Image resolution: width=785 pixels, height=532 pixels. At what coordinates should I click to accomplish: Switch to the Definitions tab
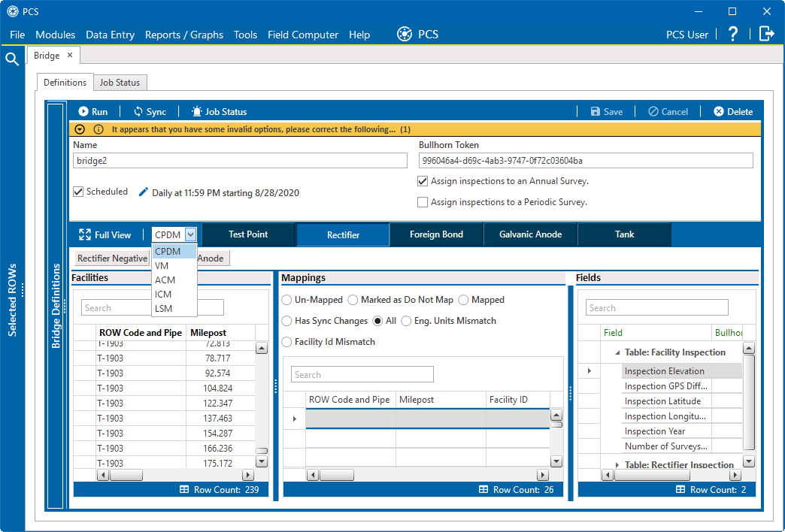(65, 83)
